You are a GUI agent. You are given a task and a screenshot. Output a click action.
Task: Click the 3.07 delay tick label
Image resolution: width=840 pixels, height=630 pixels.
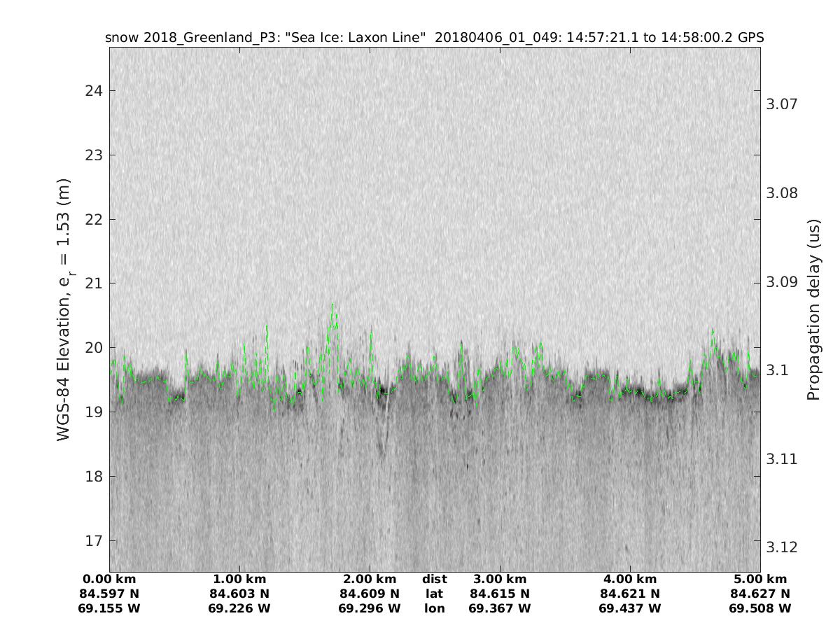point(782,104)
